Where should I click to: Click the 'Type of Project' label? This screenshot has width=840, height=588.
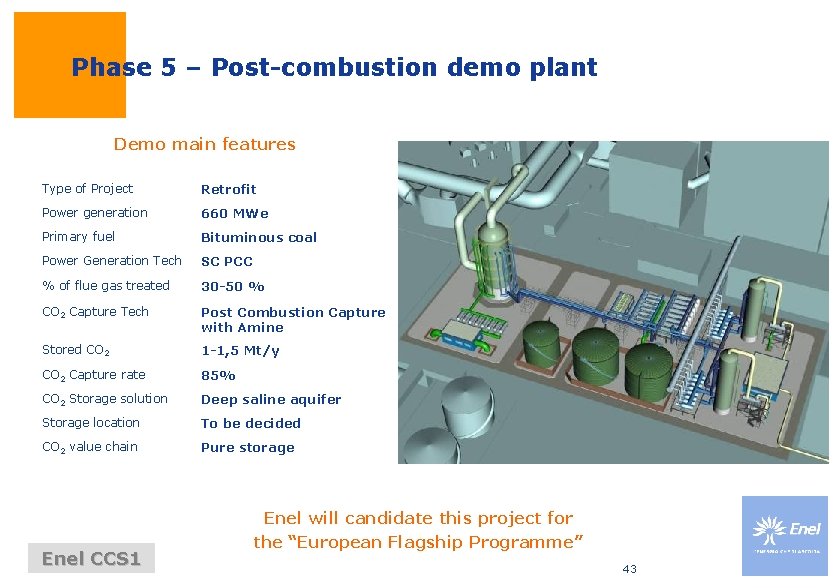pos(87,189)
